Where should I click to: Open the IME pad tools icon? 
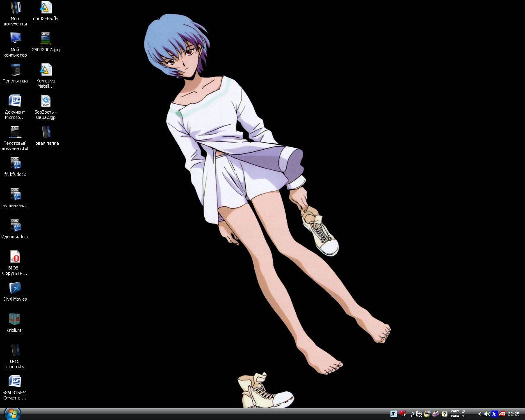pos(427,414)
